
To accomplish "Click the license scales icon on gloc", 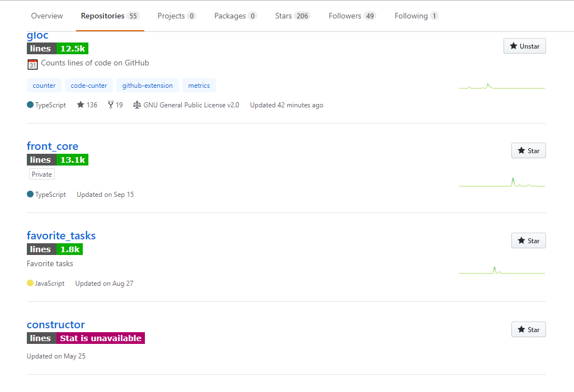I will coord(137,105).
